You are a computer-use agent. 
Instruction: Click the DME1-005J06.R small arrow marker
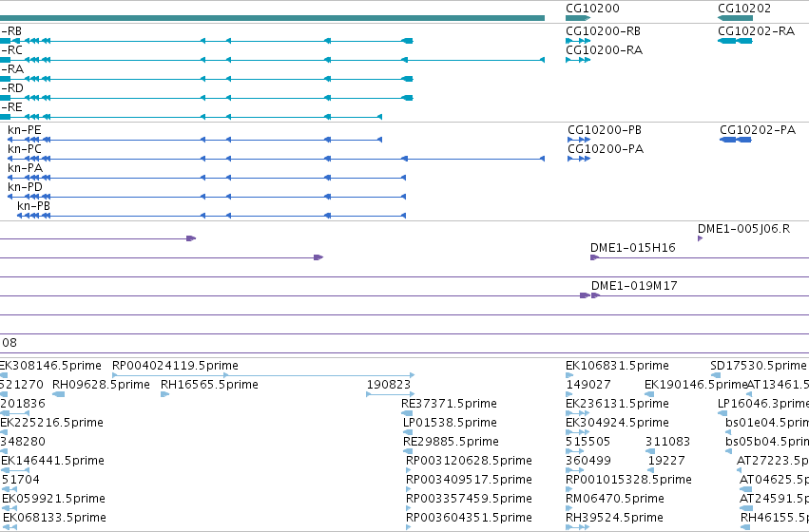700,238
